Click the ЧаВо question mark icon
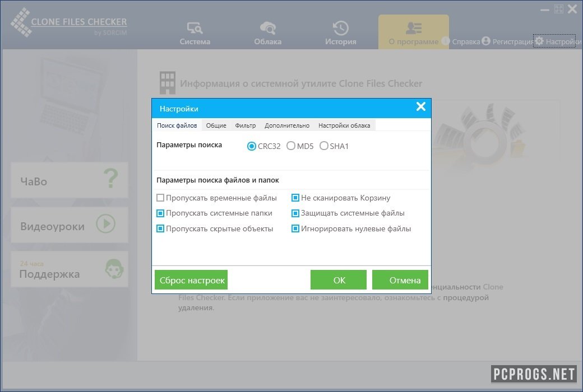The height and width of the screenshot is (392, 583). 110,179
